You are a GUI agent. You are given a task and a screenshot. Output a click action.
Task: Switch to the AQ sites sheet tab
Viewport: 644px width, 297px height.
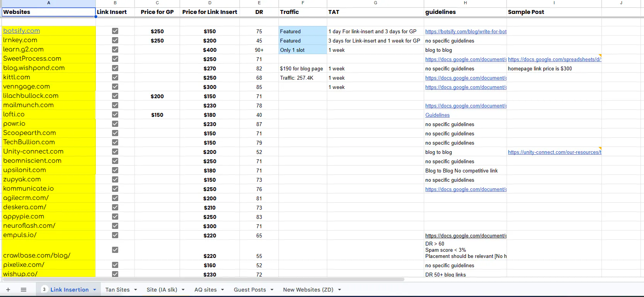(x=206, y=290)
